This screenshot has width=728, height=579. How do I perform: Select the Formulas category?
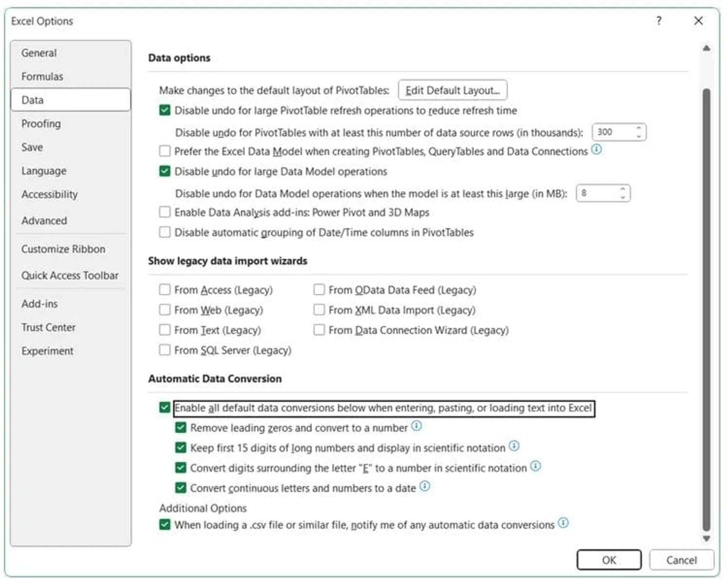[71, 77]
